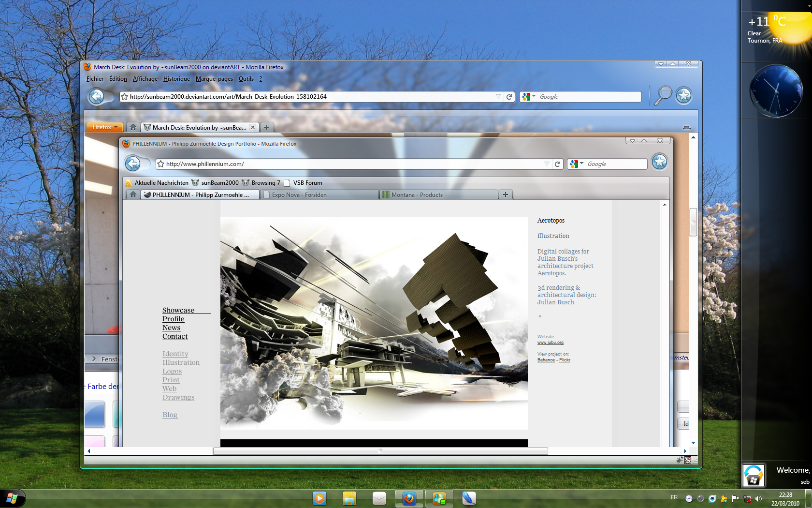Image resolution: width=812 pixels, height=508 pixels.
Task: Select the March Desk: Evolution tab
Action: (200, 127)
